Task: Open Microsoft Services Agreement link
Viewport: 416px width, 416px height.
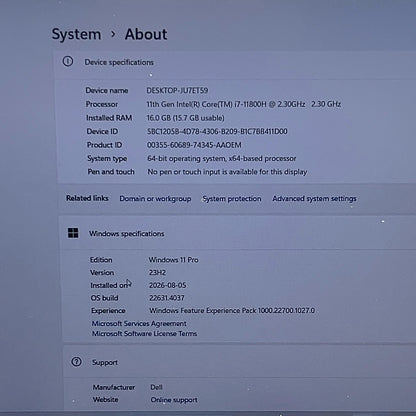Action: [139, 323]
